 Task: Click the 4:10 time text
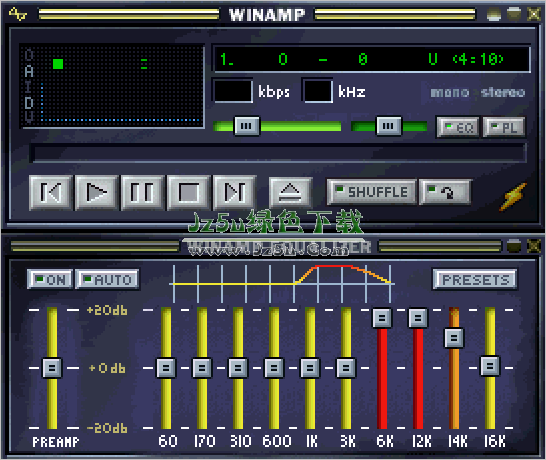pos(478,59)
